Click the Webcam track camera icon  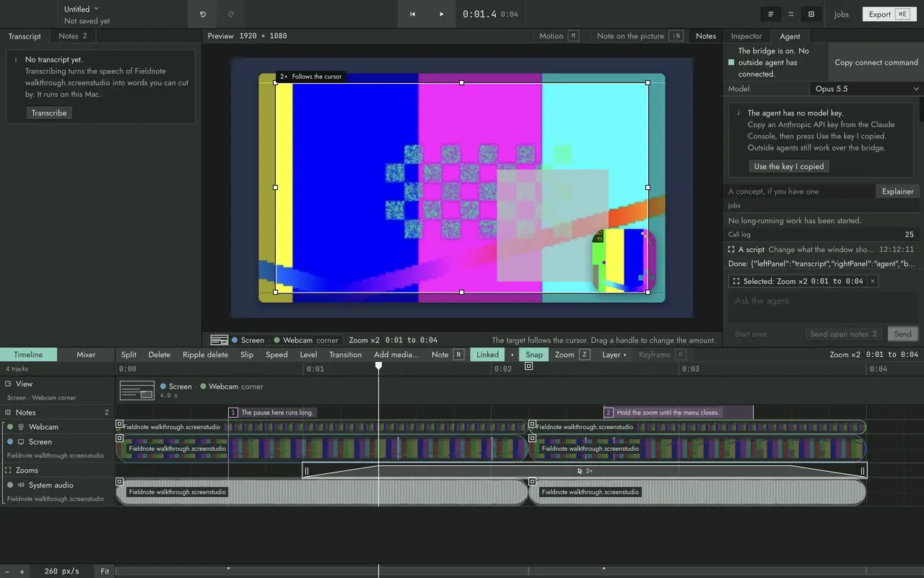(x=21, y=427)
